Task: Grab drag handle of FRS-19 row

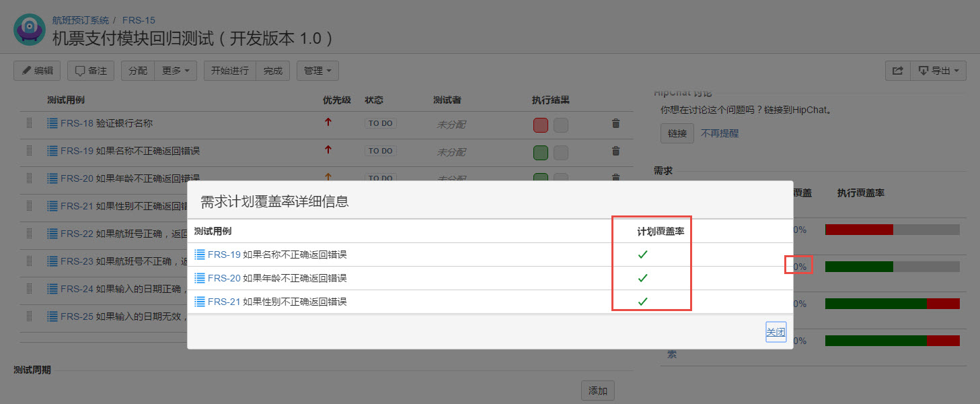Action: [x=29, y=151]
